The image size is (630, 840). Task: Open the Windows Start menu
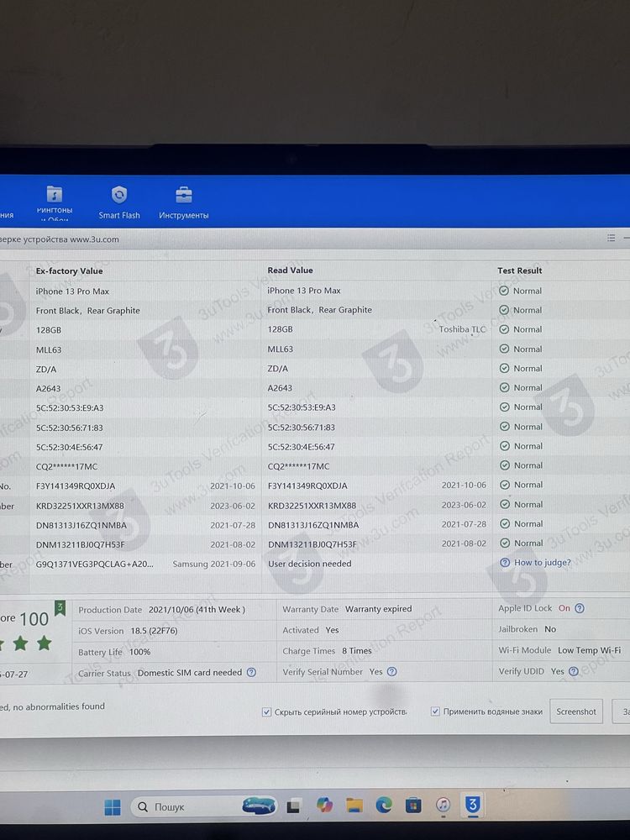pyautogui.click(x=112, y=806)
